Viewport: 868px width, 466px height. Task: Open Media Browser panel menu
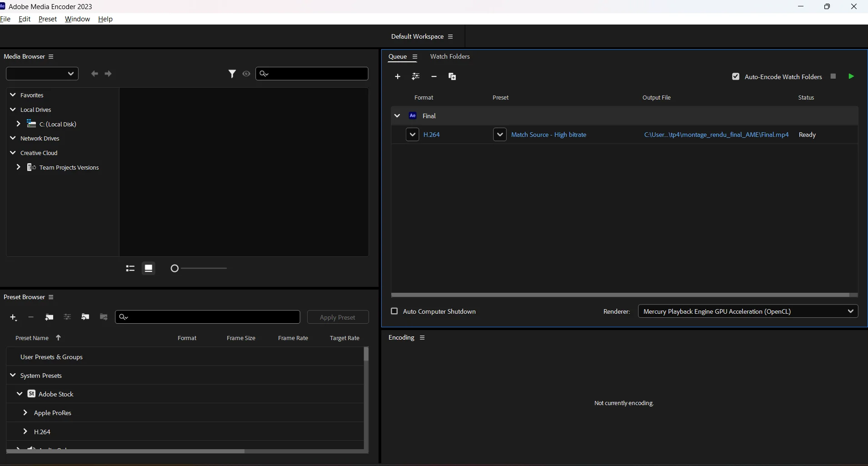point(51,56)
